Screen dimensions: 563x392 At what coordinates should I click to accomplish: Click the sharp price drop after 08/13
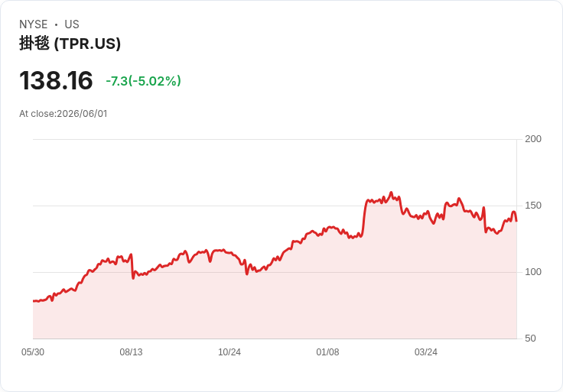point(132,266)
